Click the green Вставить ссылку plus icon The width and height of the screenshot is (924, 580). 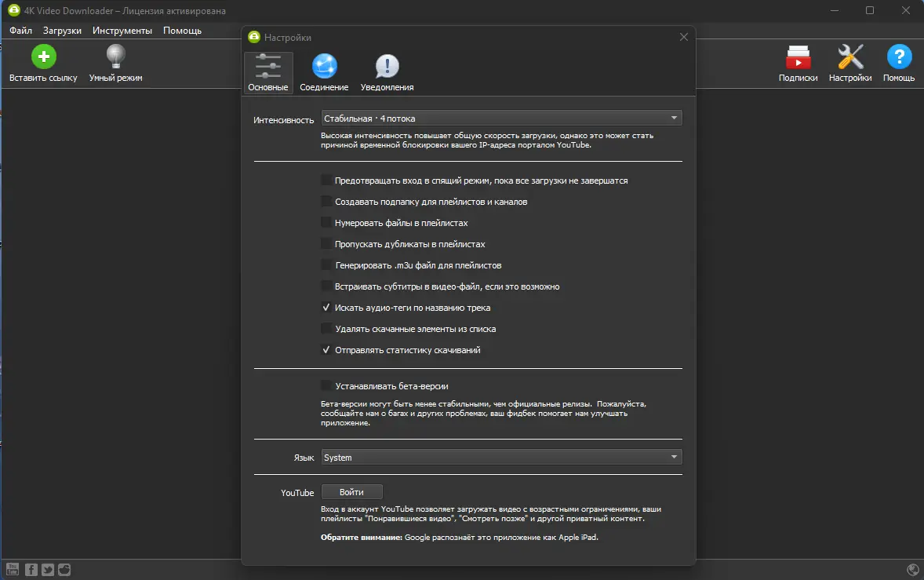[44, 57]
